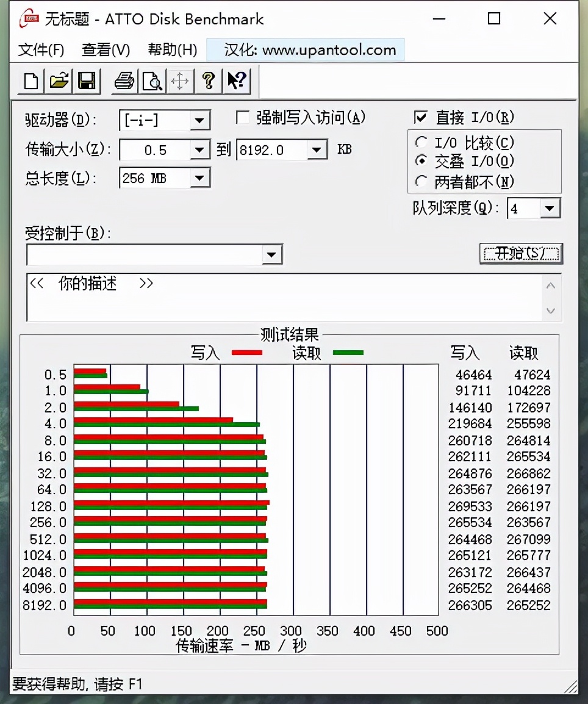Open the About help icon
The width and height of the screenshot is (588, 704).
209,81
